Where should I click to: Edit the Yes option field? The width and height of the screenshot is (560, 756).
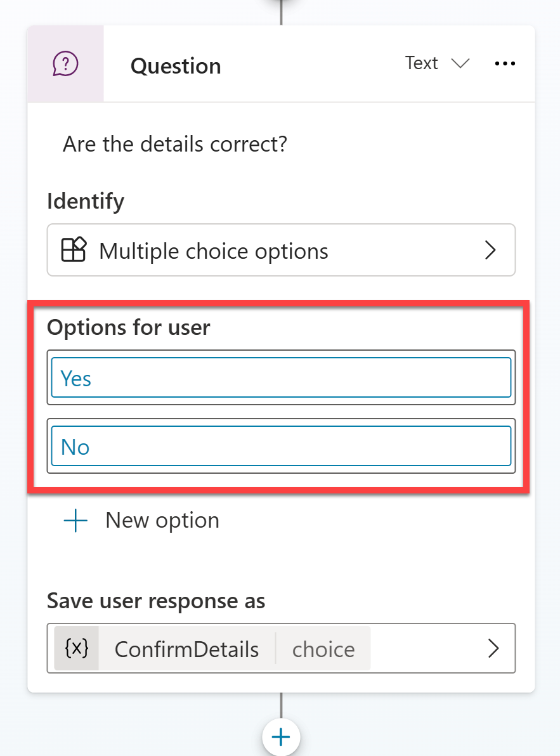tap(281, 377)
